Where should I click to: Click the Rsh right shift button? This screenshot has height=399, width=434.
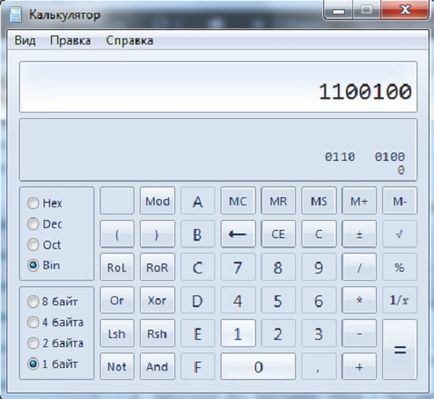pos(157,333)
